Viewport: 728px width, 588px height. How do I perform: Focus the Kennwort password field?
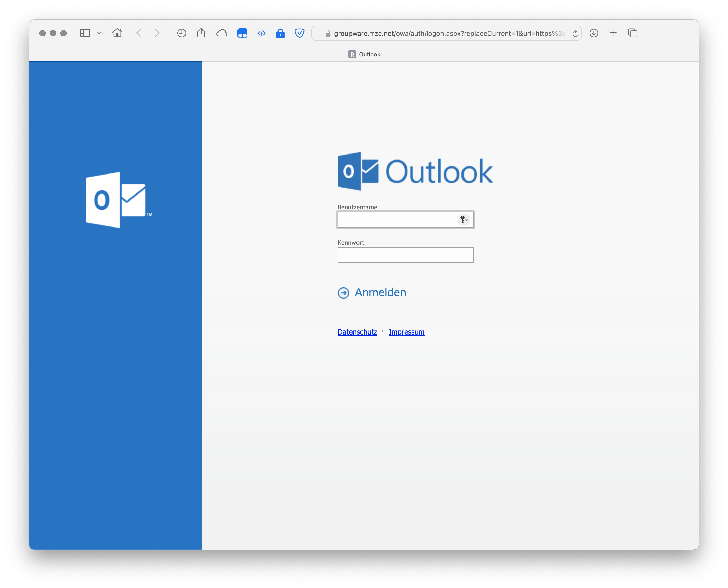[406, 255]
